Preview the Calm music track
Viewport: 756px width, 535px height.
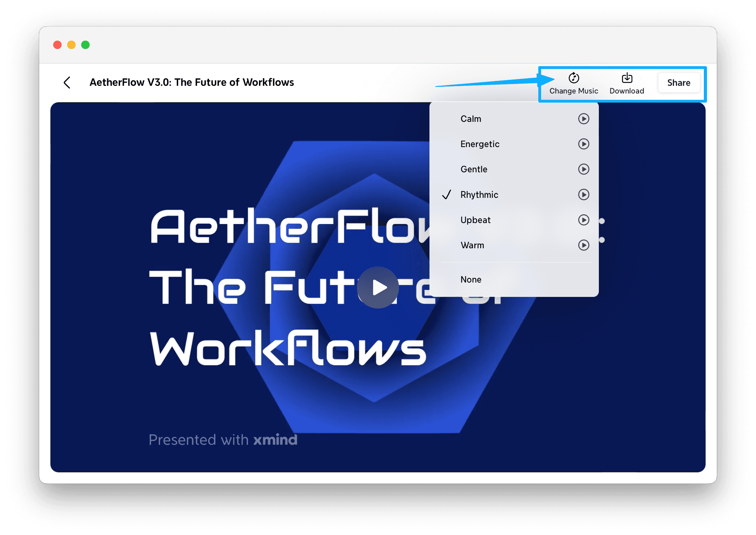click(x=583, y=119)
